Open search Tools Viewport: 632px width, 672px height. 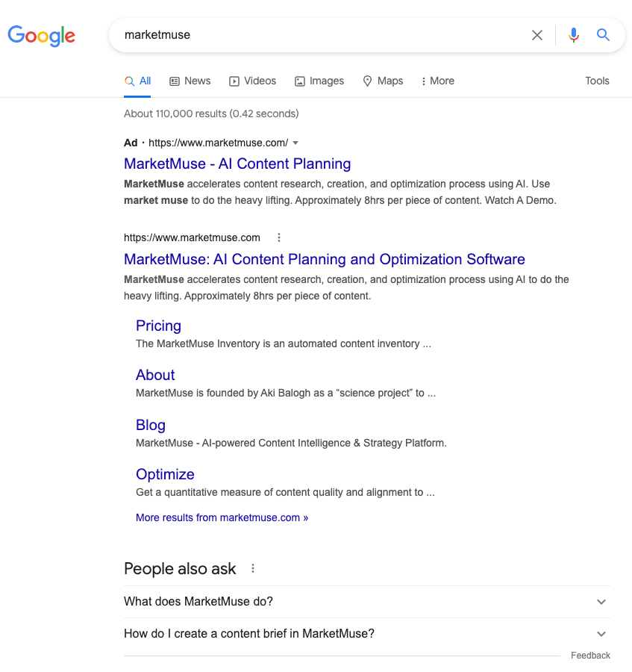pos(597,81)
